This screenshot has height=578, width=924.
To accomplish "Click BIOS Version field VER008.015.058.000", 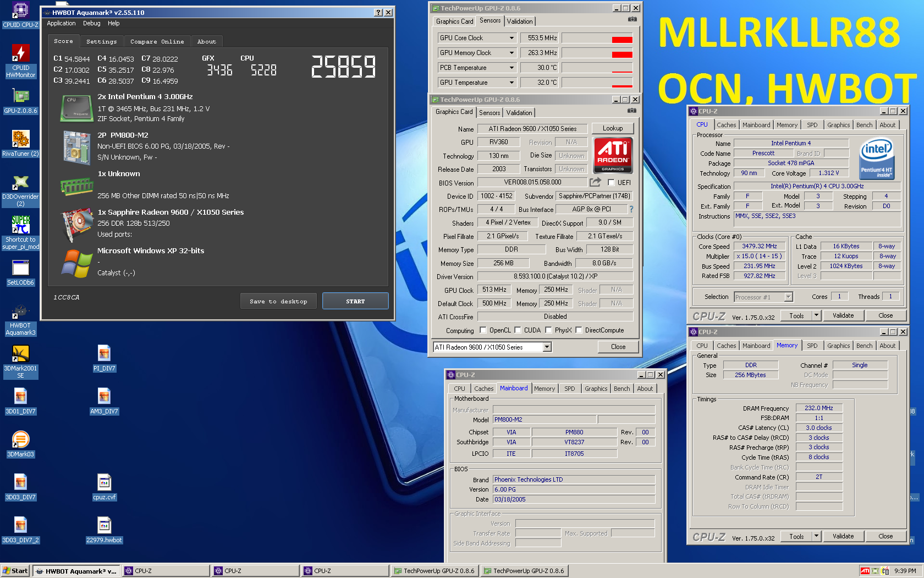I will 532,182.
